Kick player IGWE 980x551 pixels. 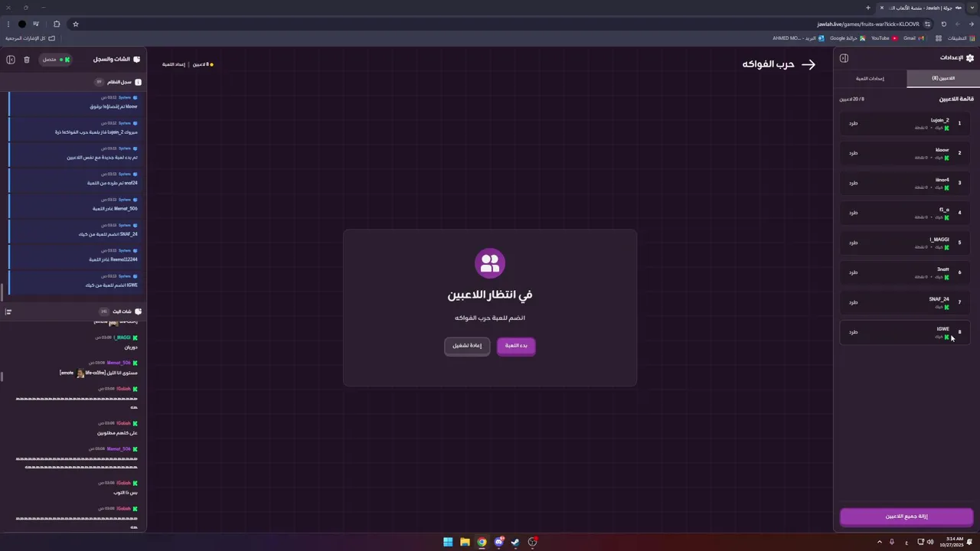(x=853, y=332)
